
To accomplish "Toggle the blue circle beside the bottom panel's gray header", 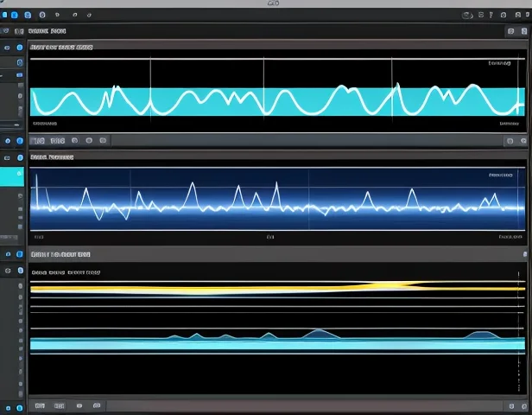I will (x=20, y=254).
